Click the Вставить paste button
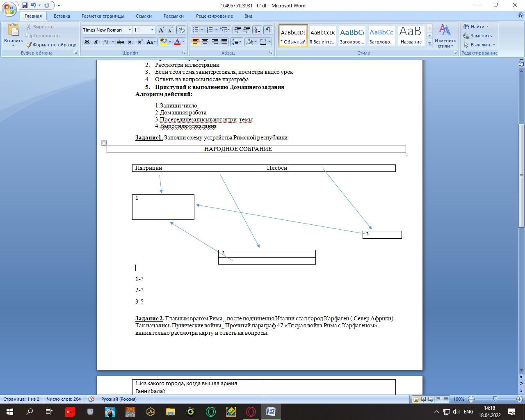The height and width of the screenshot is (420, 525). point(13,35)
